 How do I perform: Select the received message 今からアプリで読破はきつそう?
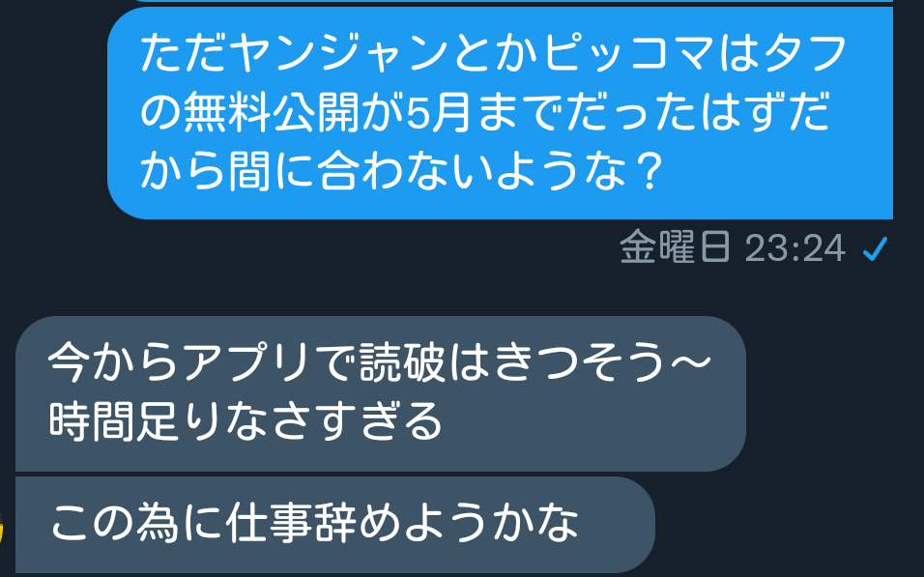click(x=381, y=393)
